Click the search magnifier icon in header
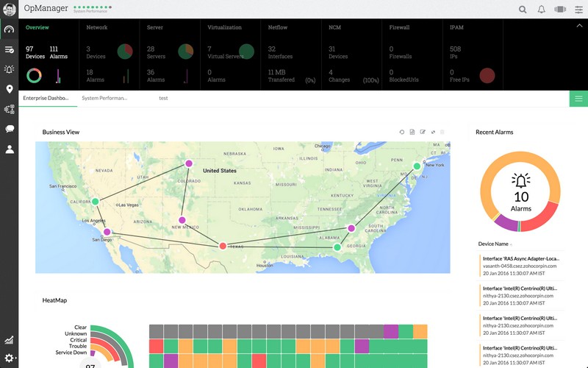 (x=523, y=10)
